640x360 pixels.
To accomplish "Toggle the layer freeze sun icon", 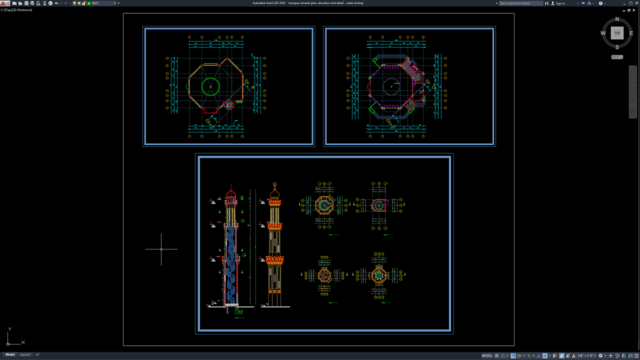I will coord(79,3).
